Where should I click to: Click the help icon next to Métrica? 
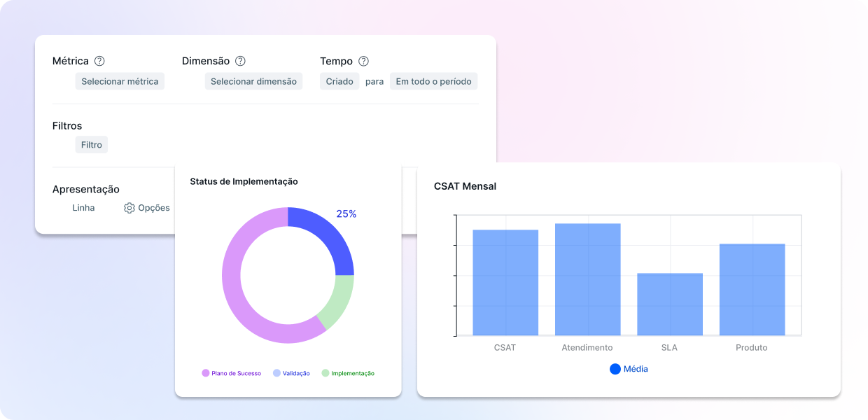99,61
